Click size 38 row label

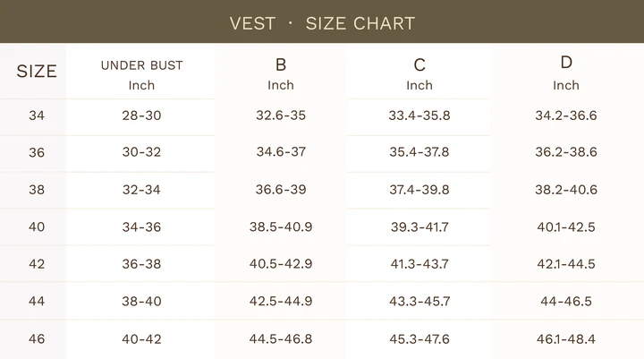point(37,190)
